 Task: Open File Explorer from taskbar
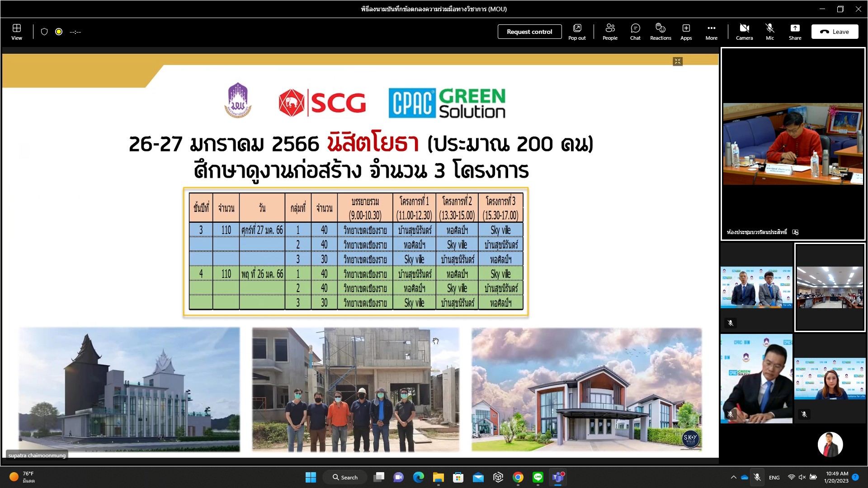point(438,477)
